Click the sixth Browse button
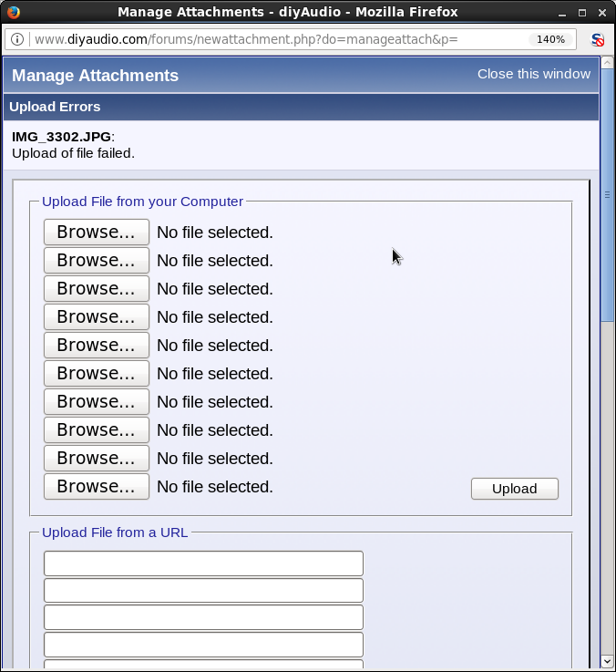 pyautogui.click(x=97, y=374)
